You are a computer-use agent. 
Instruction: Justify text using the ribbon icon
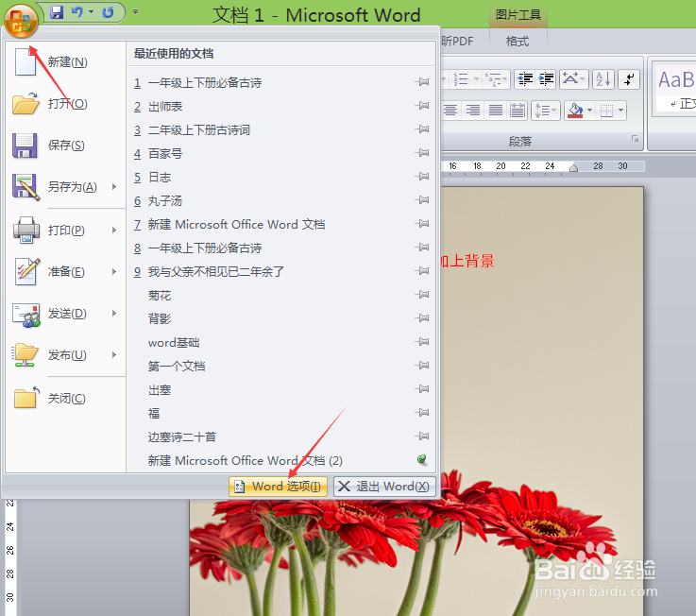(496, 111)
